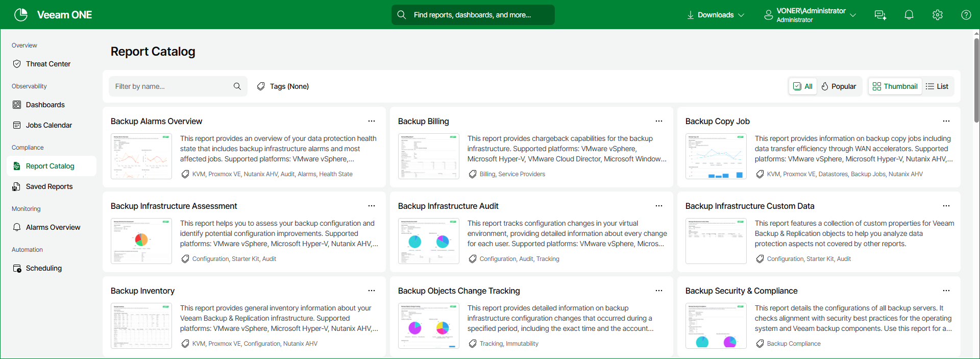This screenshot has width=980, height=359.
Task: Open the Backup Copy Job thumbnail preview
Action: point(716,156)
